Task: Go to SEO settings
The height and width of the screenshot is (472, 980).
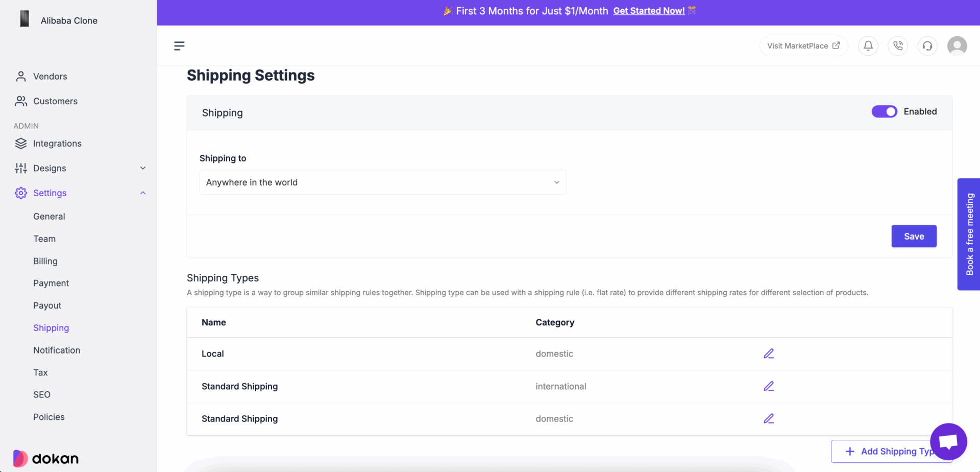Action: pos(42,395)
